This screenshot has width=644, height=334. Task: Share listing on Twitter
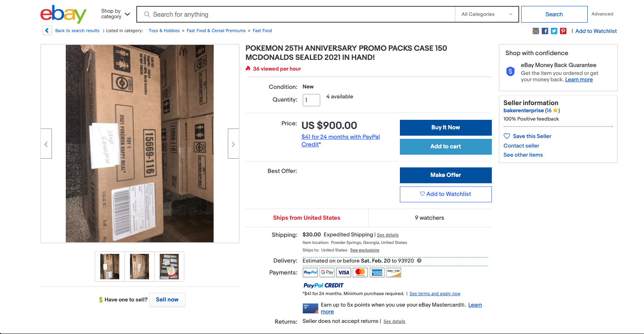pos(554,31)
